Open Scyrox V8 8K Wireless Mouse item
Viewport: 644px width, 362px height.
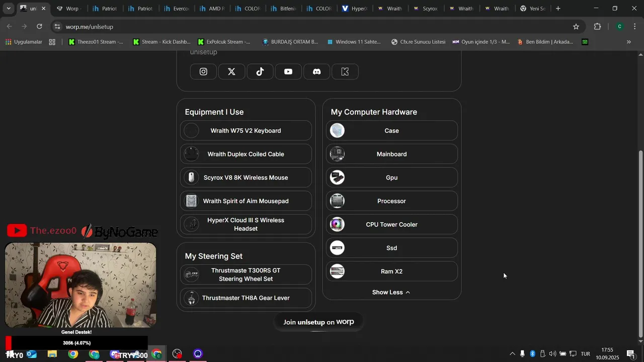(x=246, y=177)
